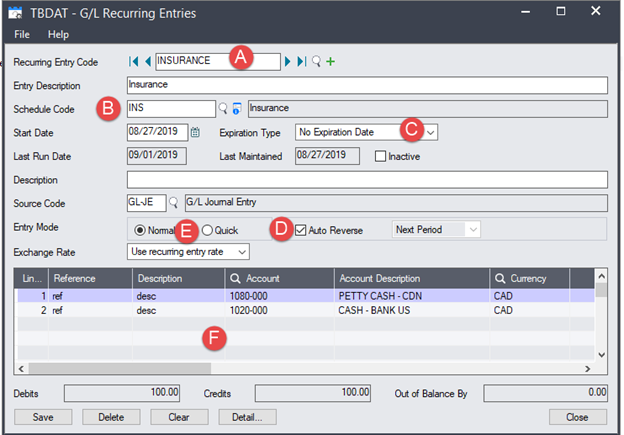Click the Currency column finder icon
Viewport: 624px width, 435px height.
click(x=500, y=278)
